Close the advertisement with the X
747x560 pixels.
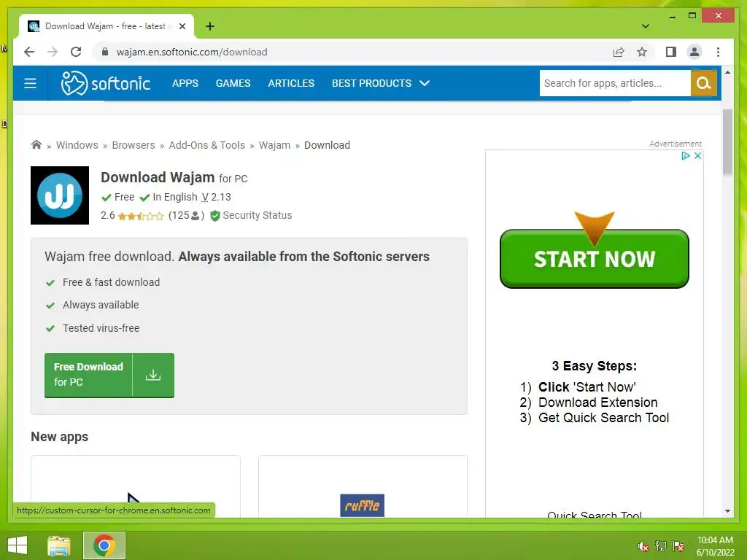click(x=697, y=156)
